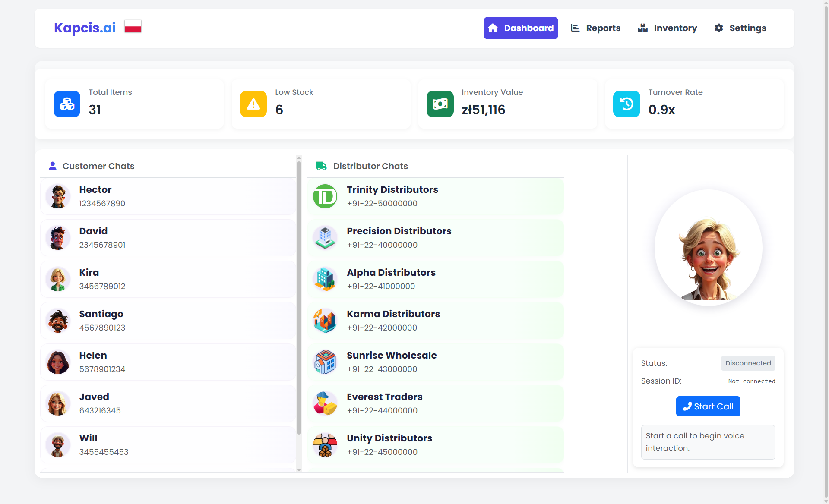Open the Reports section

click(x=595, y=28)
